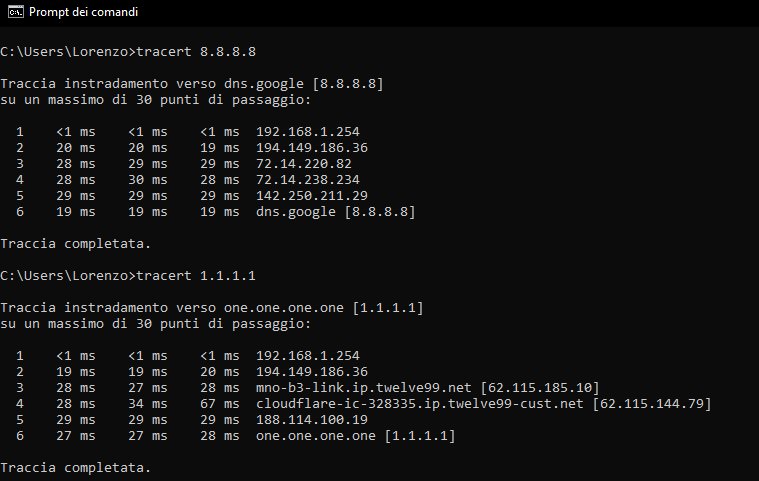Click the Command Prompt icon in title bar

point(15,13)
